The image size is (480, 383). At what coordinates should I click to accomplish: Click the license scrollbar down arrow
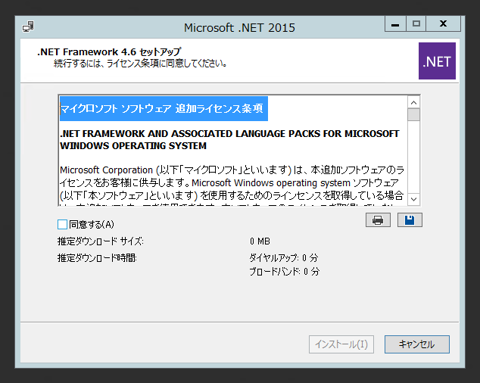click(x=414, y=199)
